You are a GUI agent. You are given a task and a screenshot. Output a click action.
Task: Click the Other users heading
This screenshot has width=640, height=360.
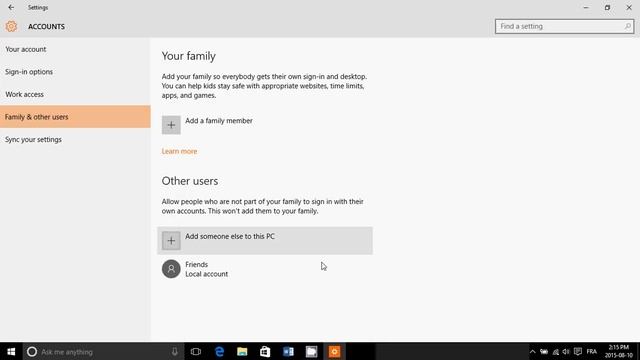(x=190, y=181)
